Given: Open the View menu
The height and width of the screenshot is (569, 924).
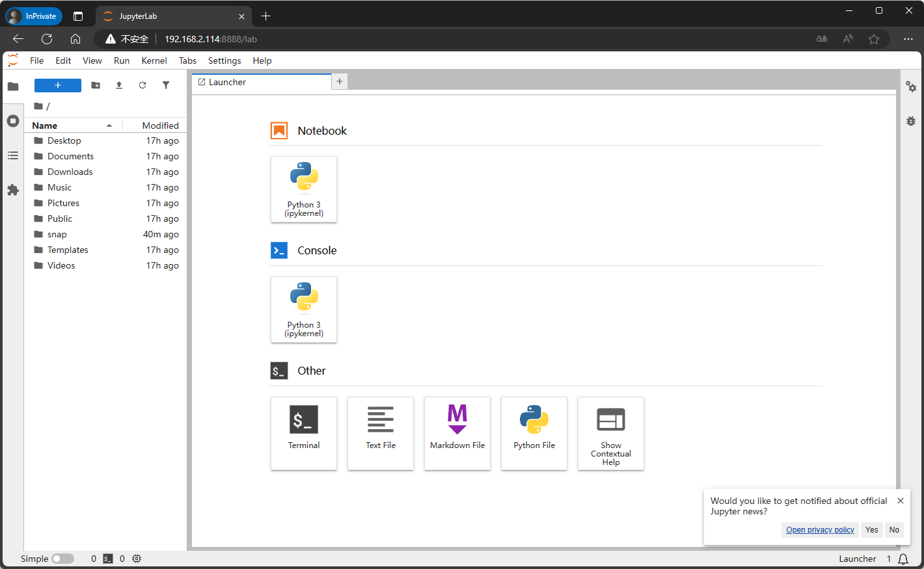Looking at the screenshot, I should pyautogui.click(x=92, y=60).
